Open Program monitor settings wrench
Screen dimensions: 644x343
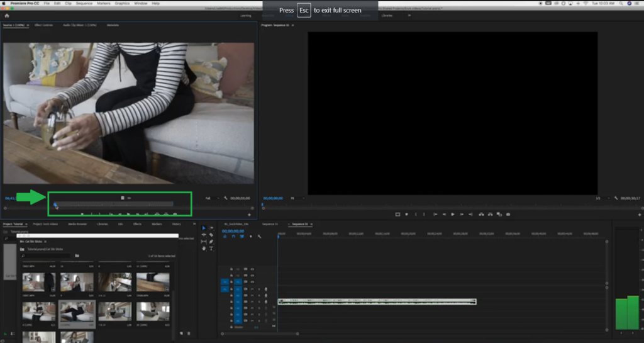tap(616, 198)
